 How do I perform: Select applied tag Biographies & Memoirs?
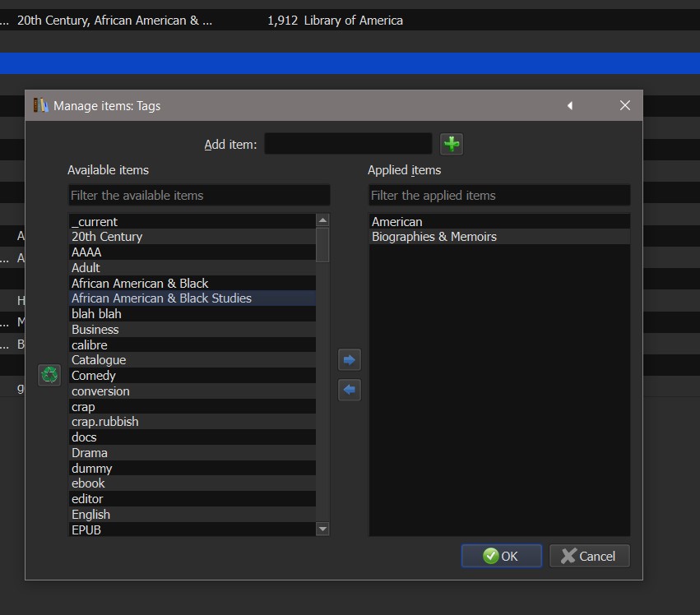click(499, 237)
